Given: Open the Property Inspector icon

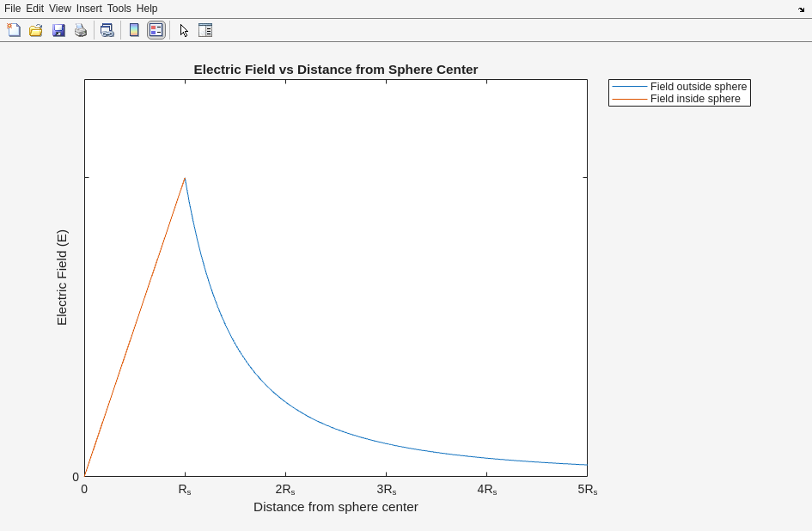Looking at the screenshot, I should [205, 30].
